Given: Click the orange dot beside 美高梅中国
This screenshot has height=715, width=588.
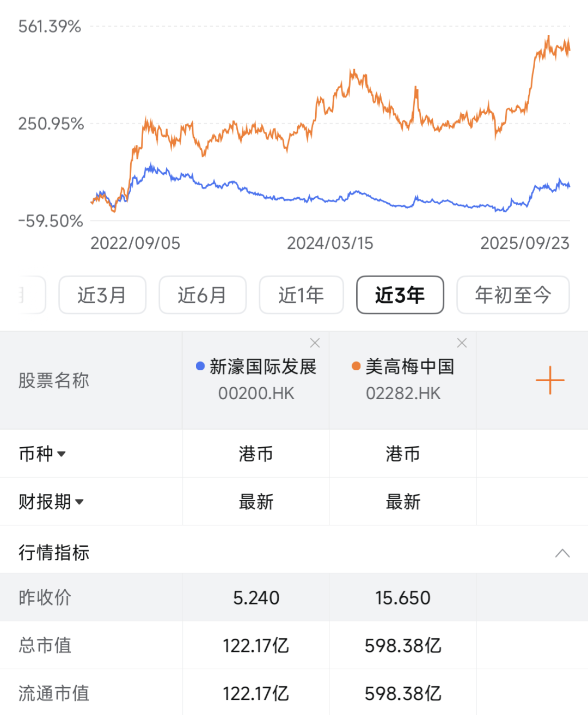Looking at the screenshot, I should [x=356, y=366].
